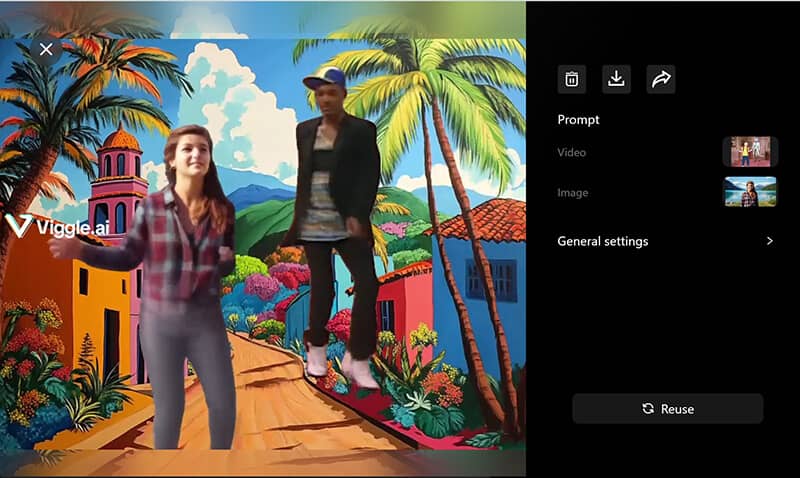Open the Image prompt thumbnail
800x478 pixels.
click(749, 192)
